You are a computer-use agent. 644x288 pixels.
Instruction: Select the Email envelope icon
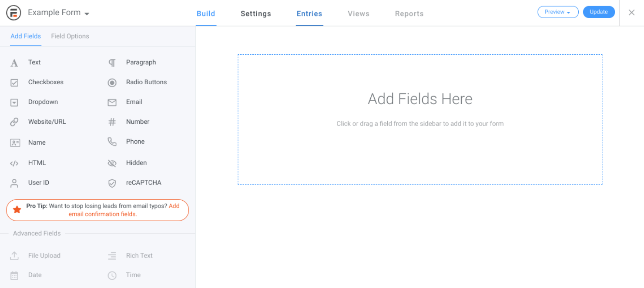pos(112,103)
